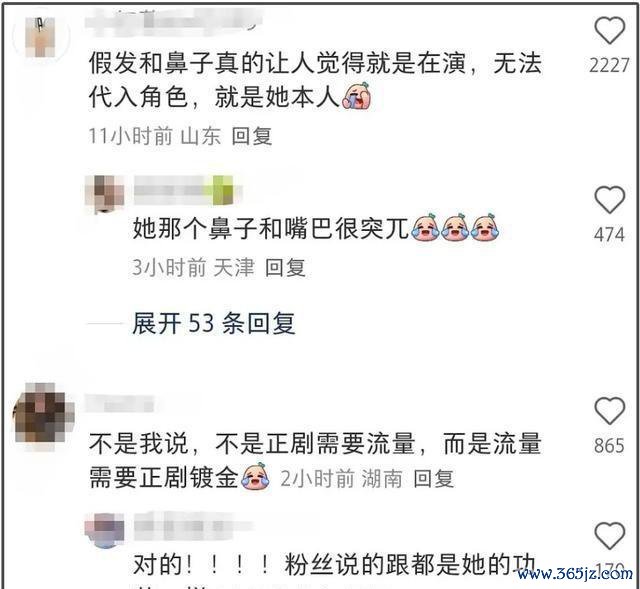Like the Hunan comment with 865 likes

click(x=609, y=410)
